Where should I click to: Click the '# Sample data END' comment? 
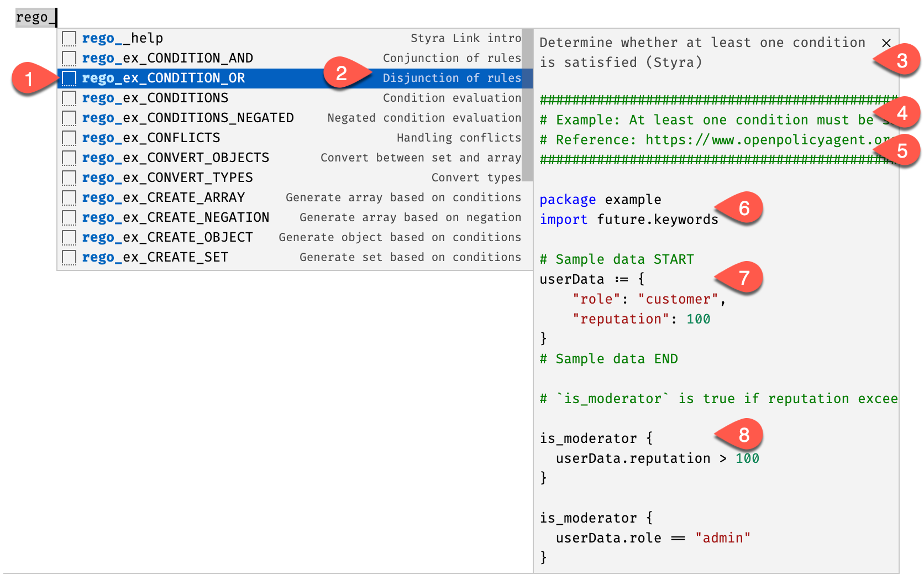point(608,359)
